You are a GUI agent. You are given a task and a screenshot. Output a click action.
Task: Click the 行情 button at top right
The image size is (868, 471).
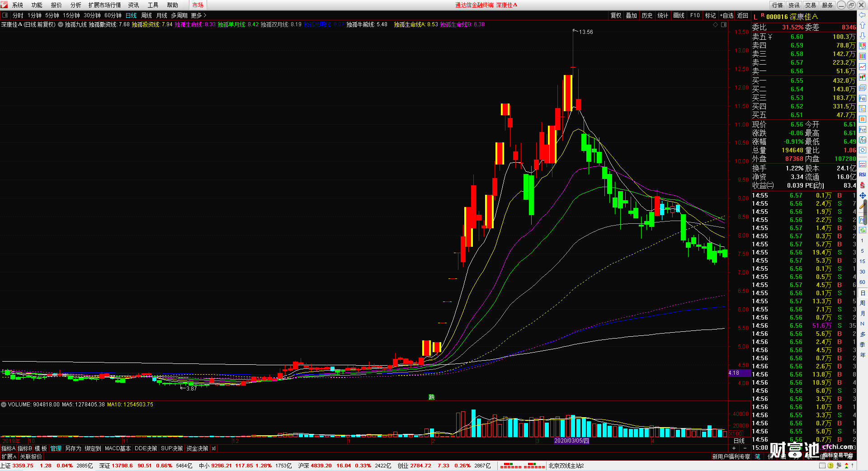pyautogui.click(x=777, y=5)
